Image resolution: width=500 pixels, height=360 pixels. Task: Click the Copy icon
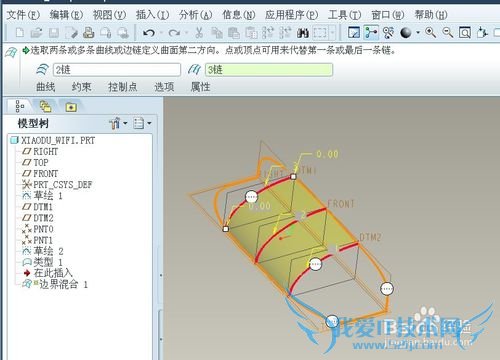(217, 33)
